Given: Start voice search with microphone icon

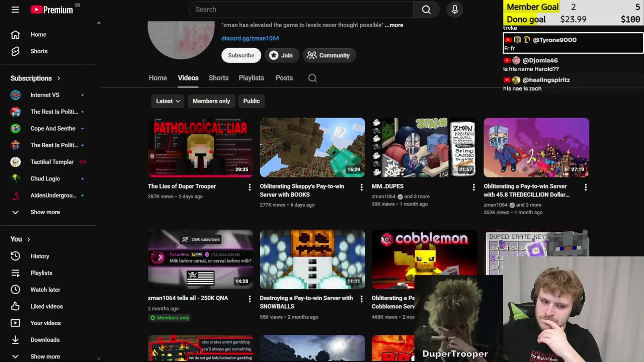Looking at the screenshot, I should pyautogui.click(x=455, y=10).
